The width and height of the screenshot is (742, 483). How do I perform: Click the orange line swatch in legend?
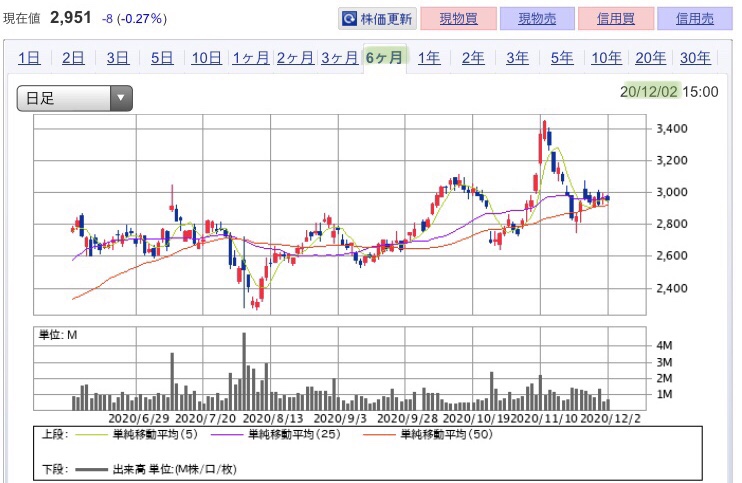pyautogui.click(x=379, y=435)
